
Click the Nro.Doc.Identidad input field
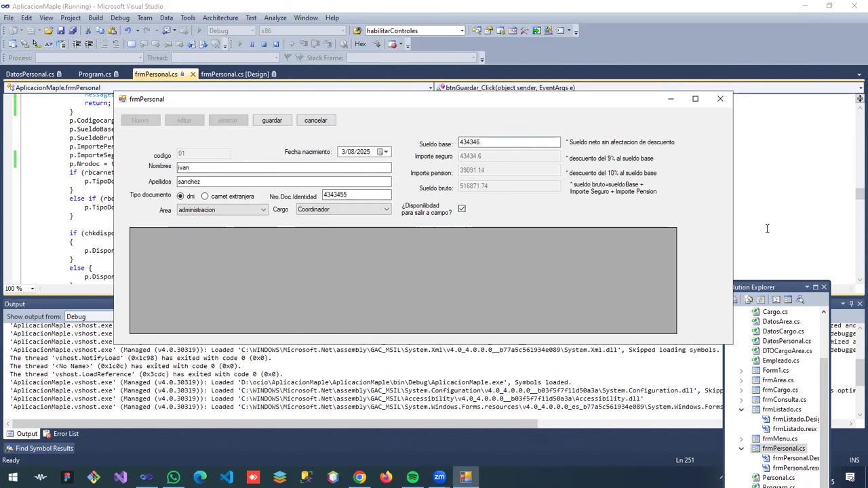click(356, 195)
